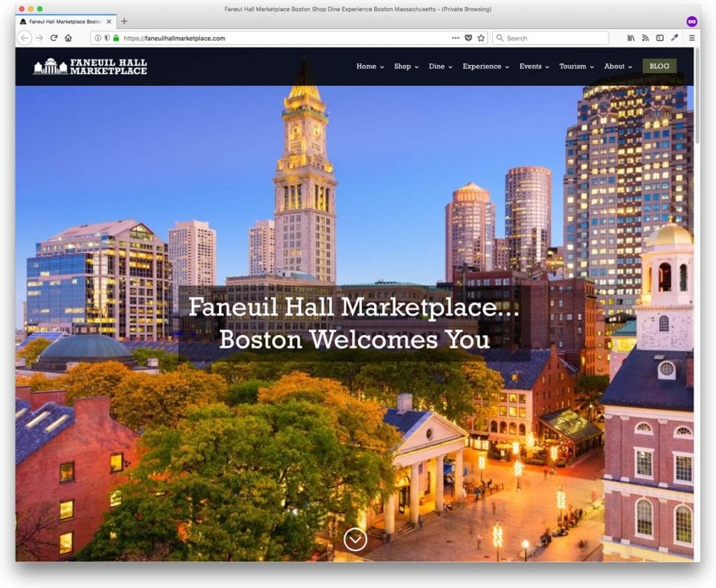Screen dimensions: 716x588
Task: Click the browser forward arrow
Action: point(39,38)
